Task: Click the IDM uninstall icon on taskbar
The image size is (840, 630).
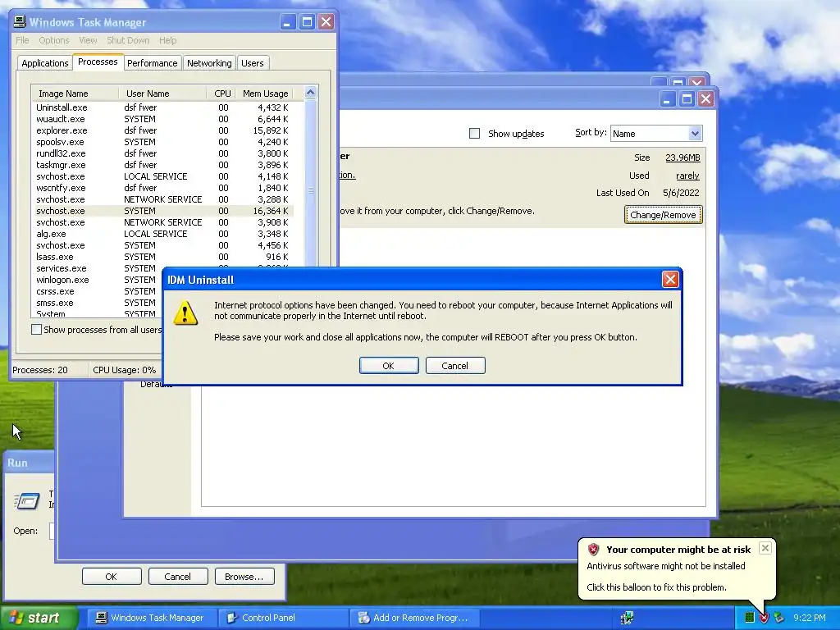Action: 628,618
